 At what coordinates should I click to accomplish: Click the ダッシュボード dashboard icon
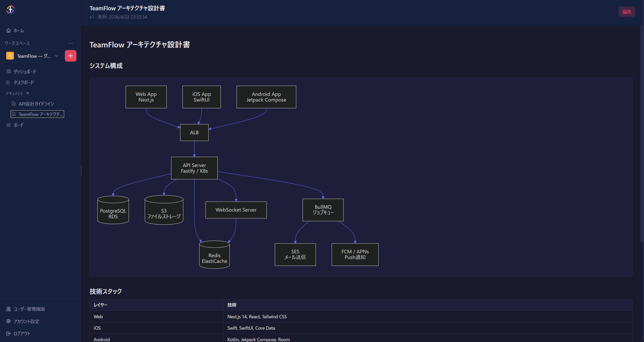point(8,71)
